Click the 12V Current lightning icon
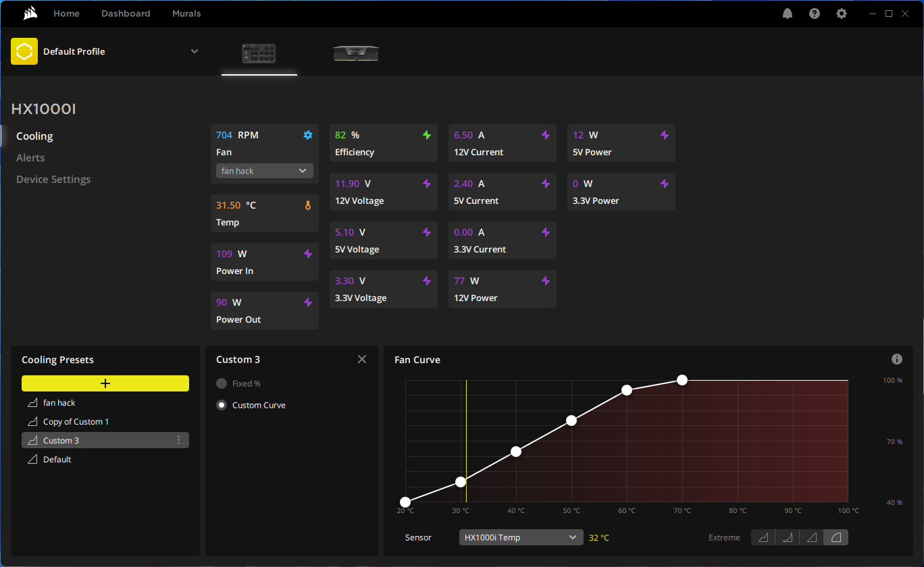 click(546, 135)
